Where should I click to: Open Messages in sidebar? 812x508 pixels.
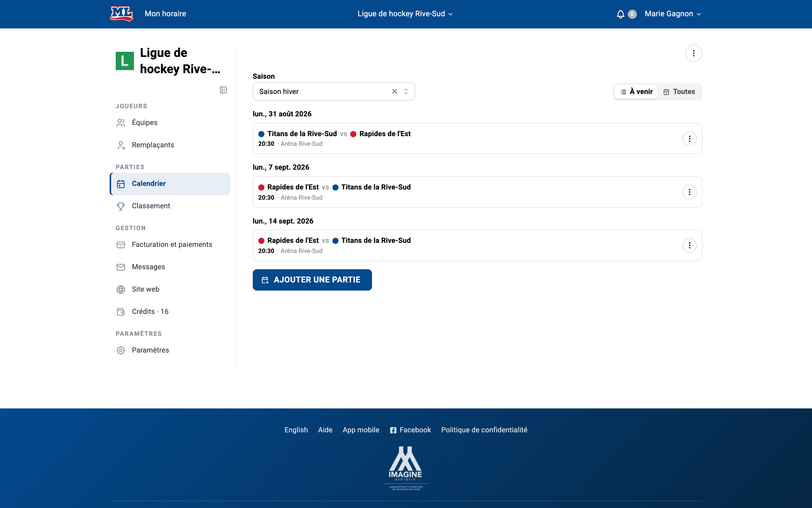(170, 267)
